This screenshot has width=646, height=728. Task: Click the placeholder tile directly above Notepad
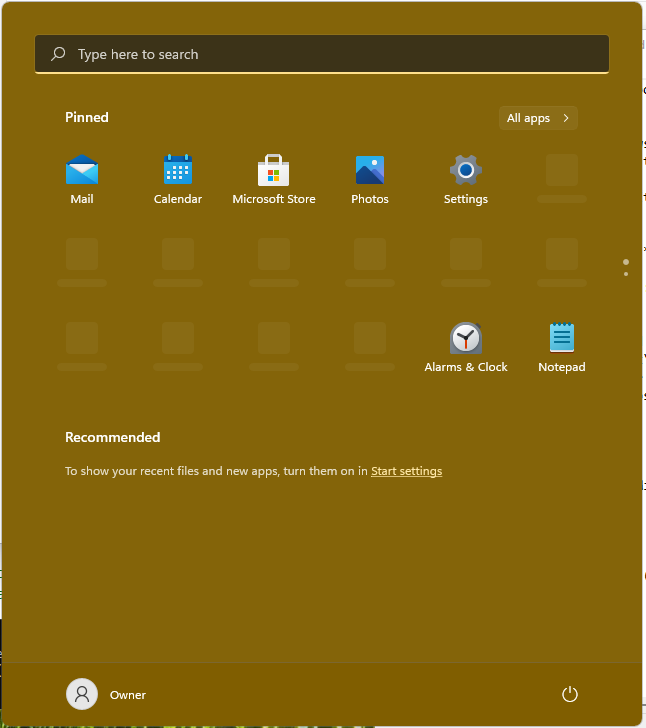pos(562,262)
